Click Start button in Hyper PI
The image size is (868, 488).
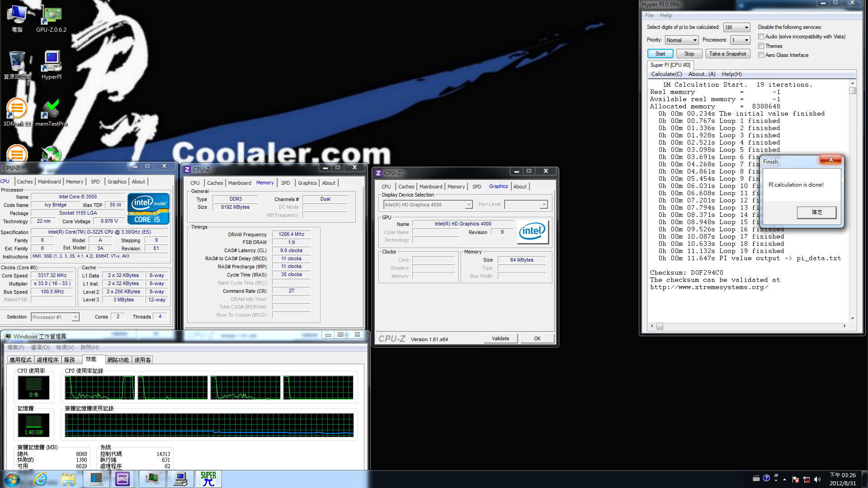coord(660,54)
